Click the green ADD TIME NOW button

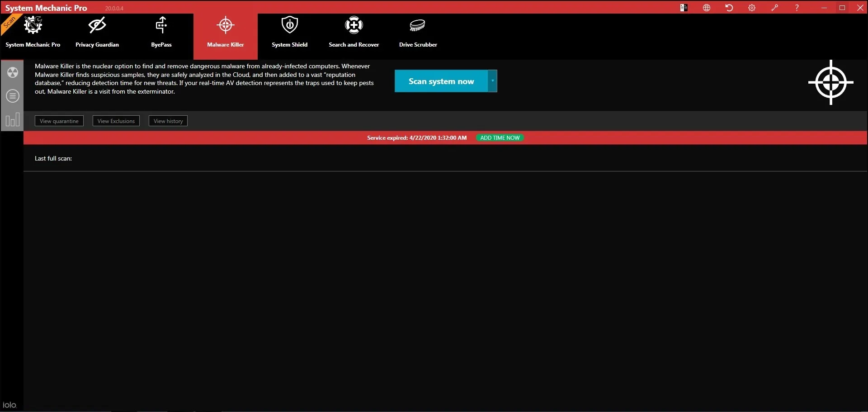pos(500,138)
